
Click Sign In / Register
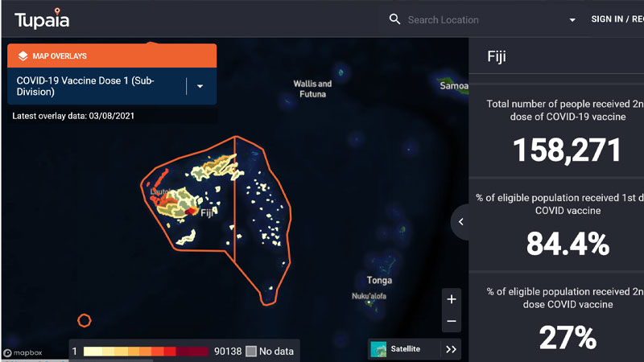pyautogui.click(x=617, y=19)
